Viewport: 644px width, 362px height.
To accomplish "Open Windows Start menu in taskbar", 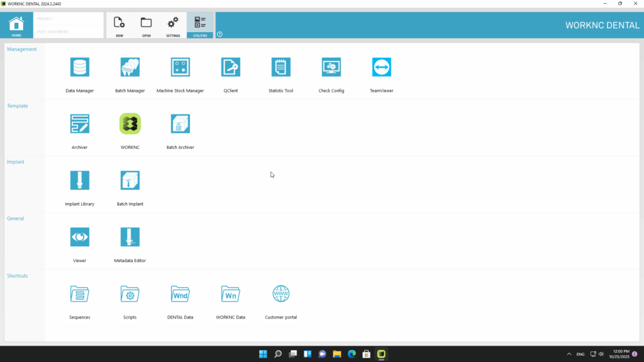I will (263, 354).
